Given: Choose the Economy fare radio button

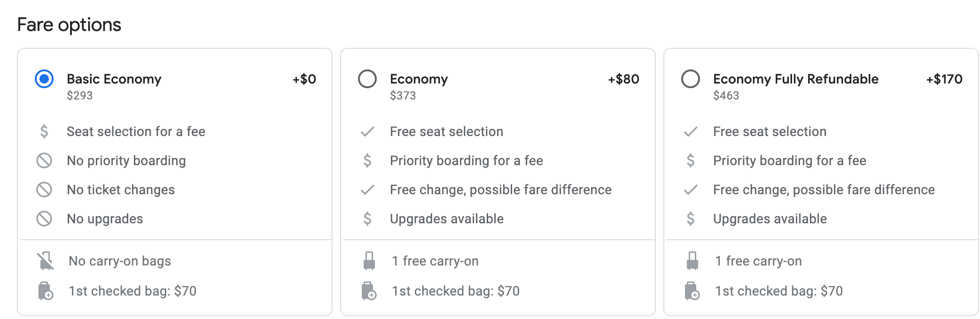Looking at the screenshot, I should [367, 79].
